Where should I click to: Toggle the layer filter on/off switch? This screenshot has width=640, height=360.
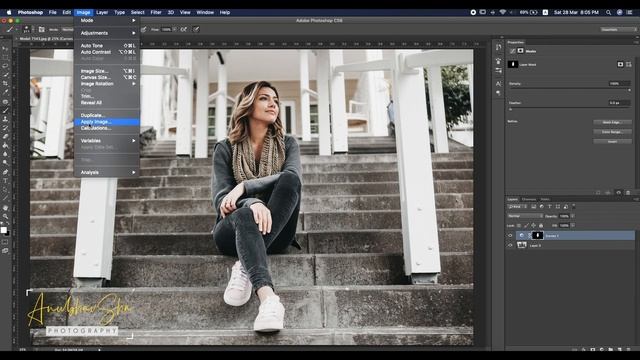(x=573, y=207)
